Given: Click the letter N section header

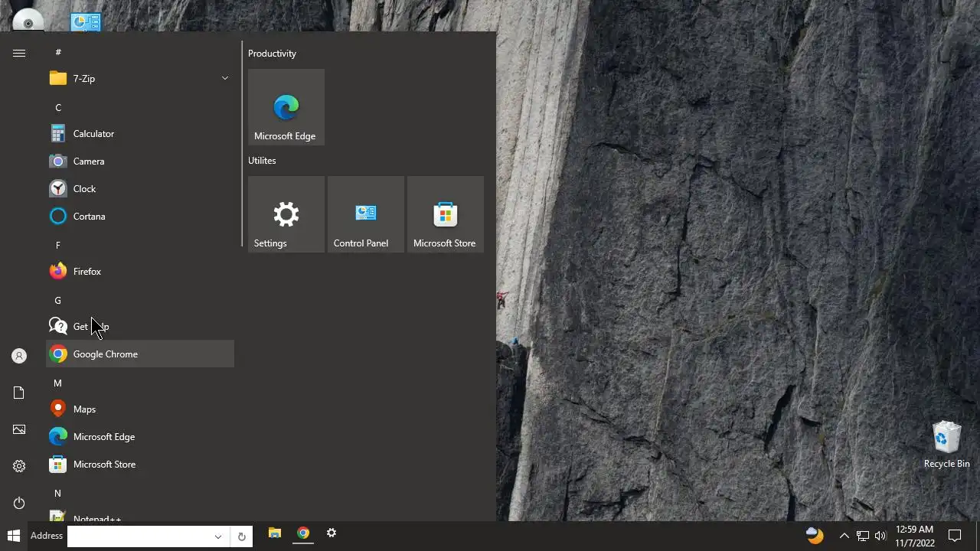Looking at the screenshot, I should [x=57, y=493].
